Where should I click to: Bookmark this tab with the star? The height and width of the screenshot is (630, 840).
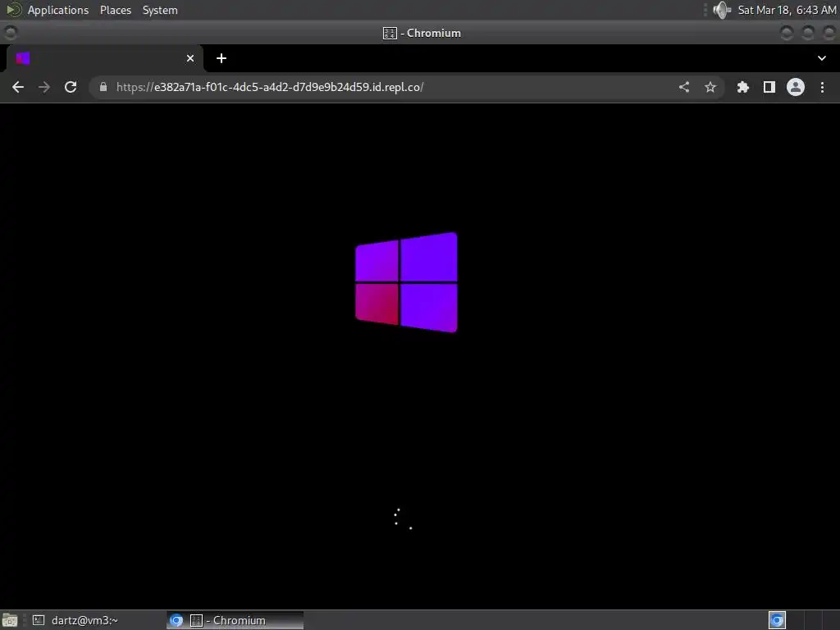pos(710,87)
